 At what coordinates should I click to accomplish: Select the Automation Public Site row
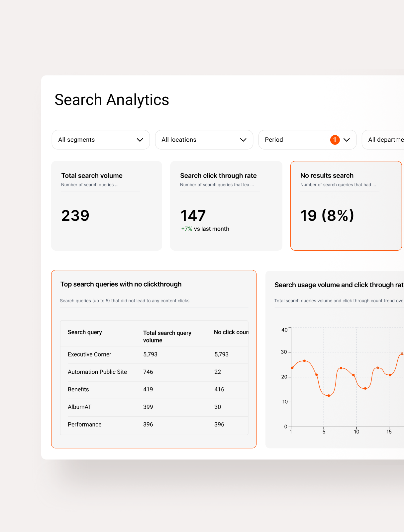(154, 372)
